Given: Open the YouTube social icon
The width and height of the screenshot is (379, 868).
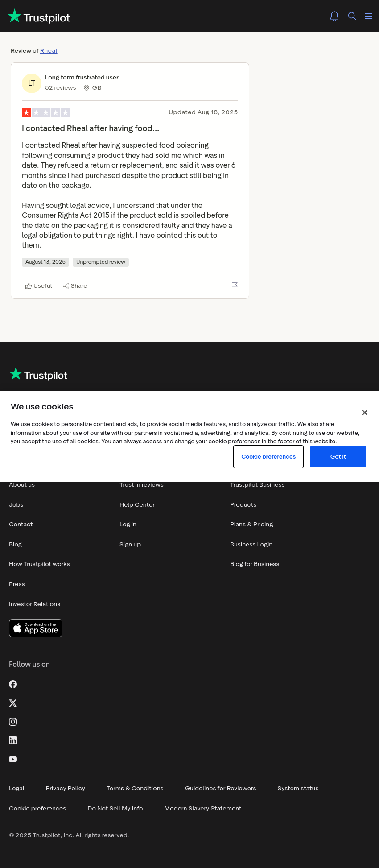Looking at the screenshot, I should pos(13,759).
